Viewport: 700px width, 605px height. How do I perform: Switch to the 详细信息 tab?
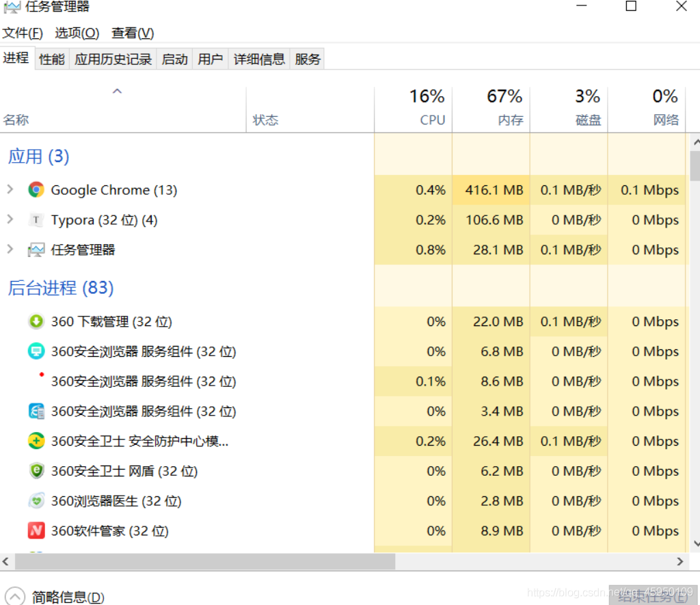pyautogui.click(x=259, y=59)
